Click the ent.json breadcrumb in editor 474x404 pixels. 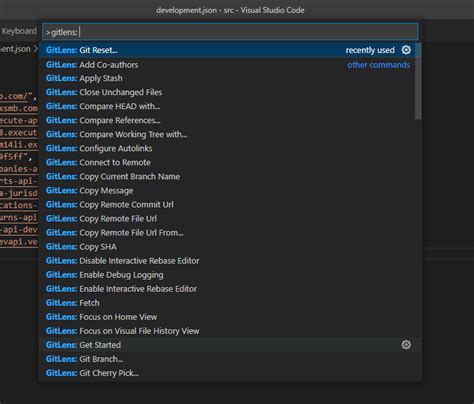[15, 49]
